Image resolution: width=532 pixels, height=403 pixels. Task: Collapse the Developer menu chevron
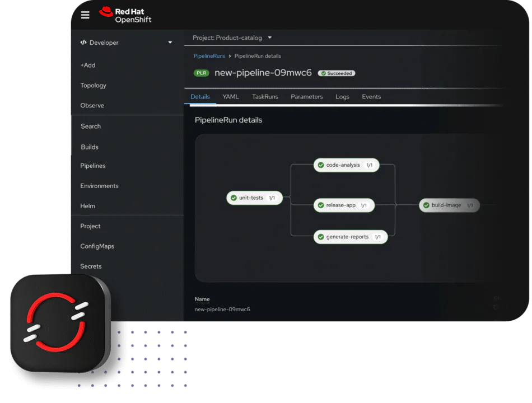(170, 42)
